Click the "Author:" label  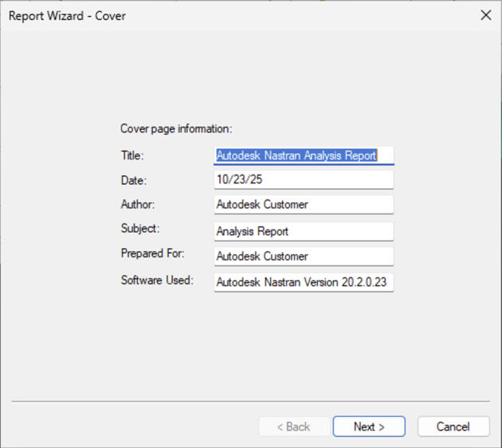pos(138,204)
